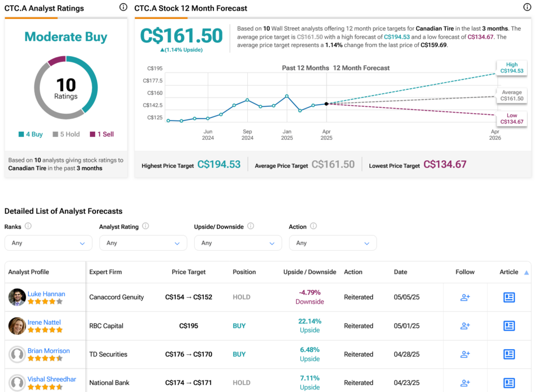Sort by Expert Firm column header
The width and height of the screenshot is (542, 392).
click(105, 272)
